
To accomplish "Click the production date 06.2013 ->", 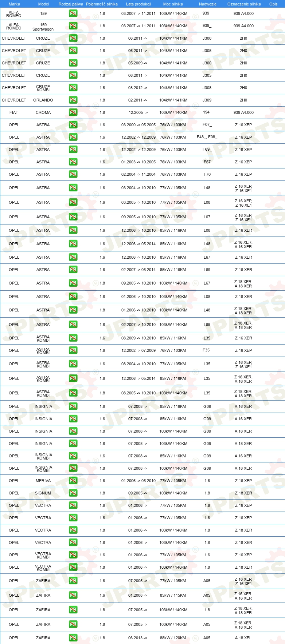I will click(x=138, y=638).
